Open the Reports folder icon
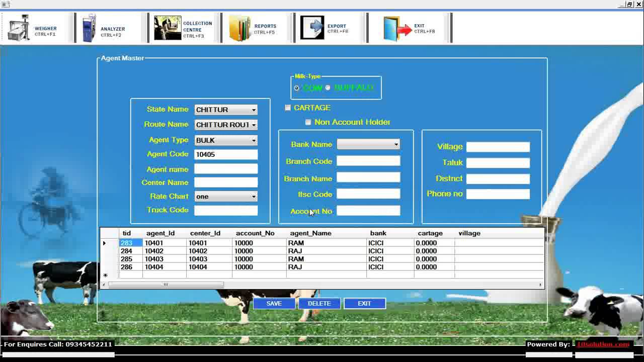This screenshot has height=362, width=644. tap(240, 28)
